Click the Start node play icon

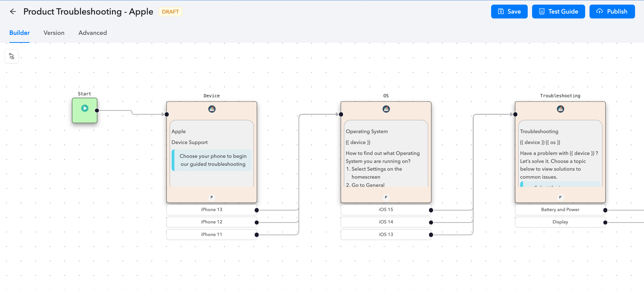(x=85, y=108)
